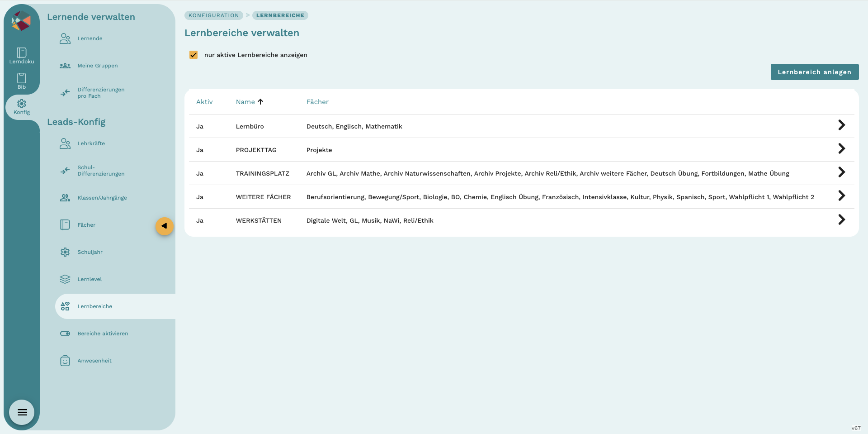Image resolution: width=868 pixels, height=434 pixels.
Task: Collapse sidebar with orange arrow button
Action: pyautogui.click(x=164, y=226)
